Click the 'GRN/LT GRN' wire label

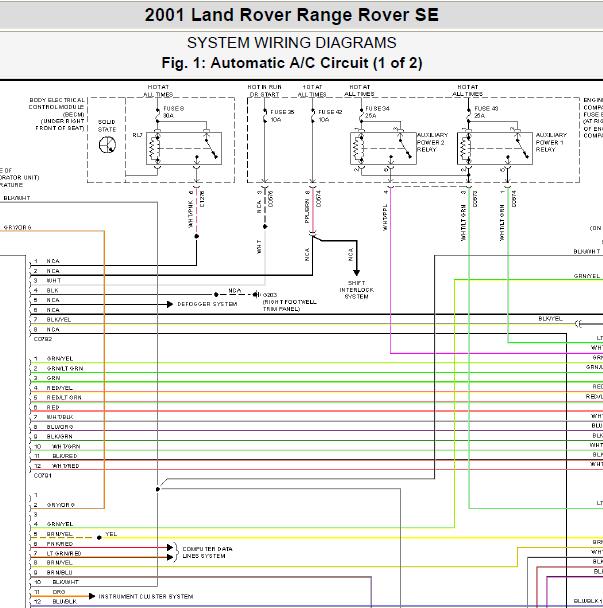(65, 368)
